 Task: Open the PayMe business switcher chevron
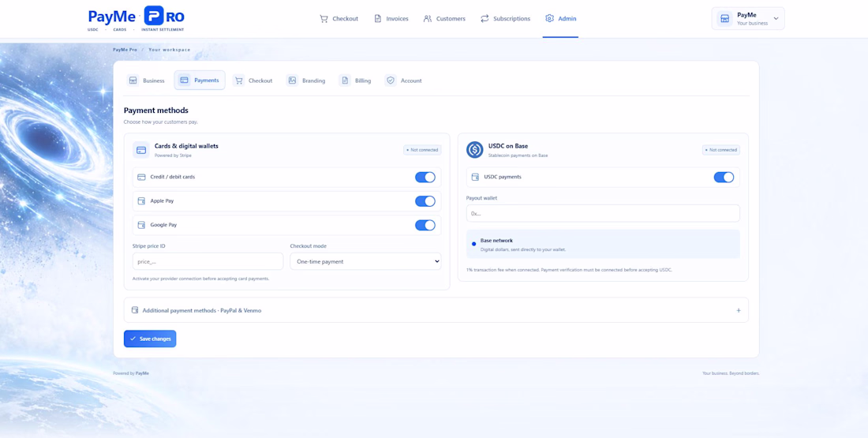pos(776,18)
